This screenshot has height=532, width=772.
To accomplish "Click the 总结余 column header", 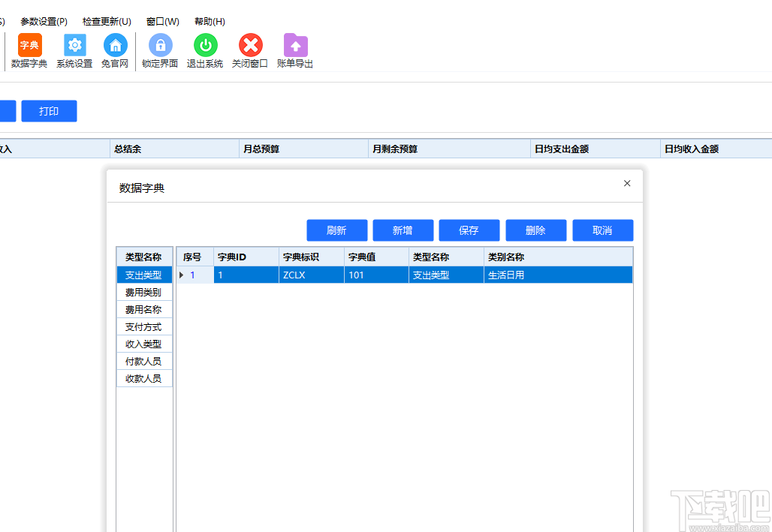I will pos(174,149).
